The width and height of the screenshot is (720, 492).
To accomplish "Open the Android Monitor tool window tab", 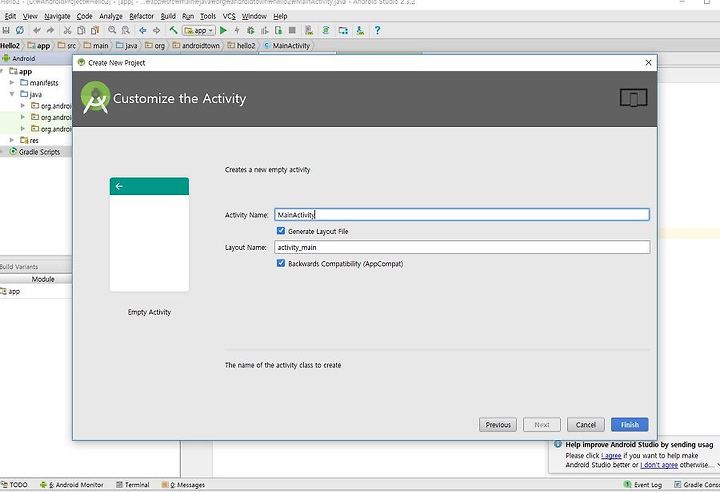I will (x=71, y=485).
